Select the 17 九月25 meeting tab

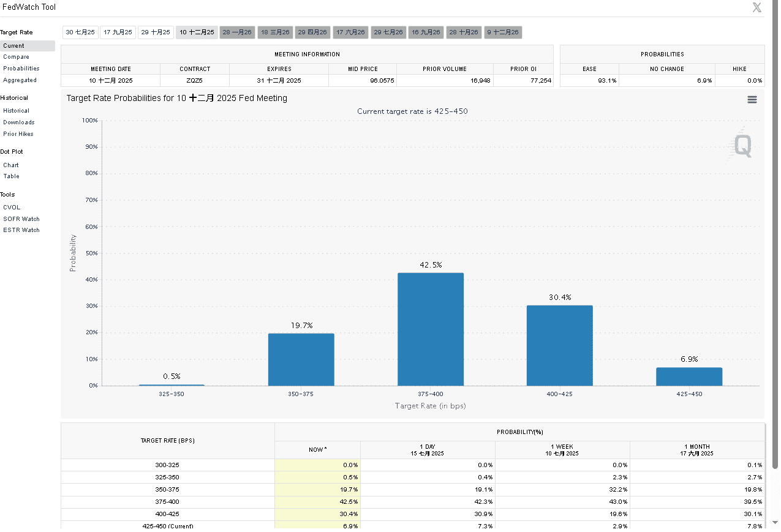(x=118, y=32)
